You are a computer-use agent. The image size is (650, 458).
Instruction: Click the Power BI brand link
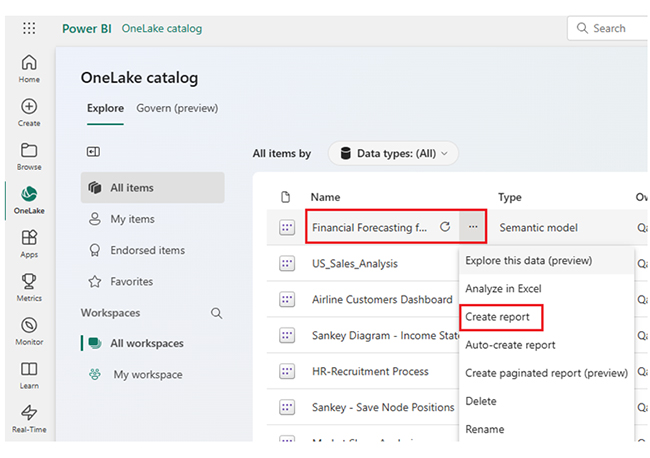pos(87,29)
